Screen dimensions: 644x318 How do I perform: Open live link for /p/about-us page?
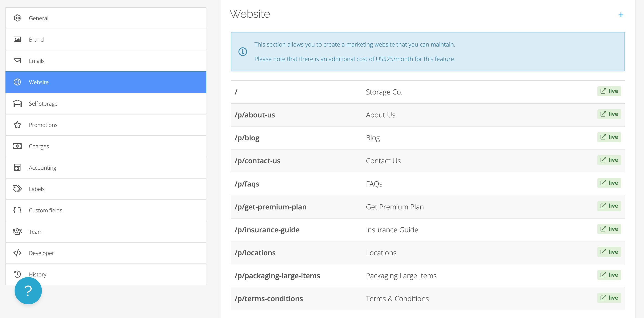pos(609,114)
